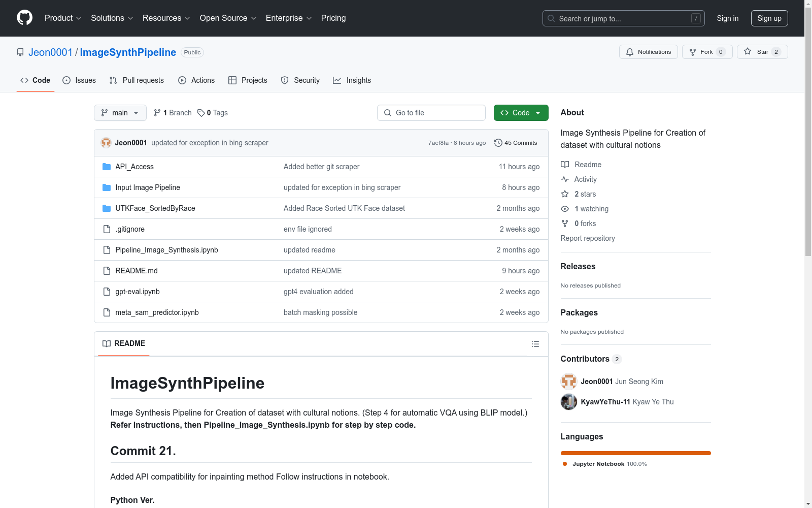Image resolution: width=812 pixels, height=508 pixels.
Task: Expand the Resources menu
Action: [166, 18]
